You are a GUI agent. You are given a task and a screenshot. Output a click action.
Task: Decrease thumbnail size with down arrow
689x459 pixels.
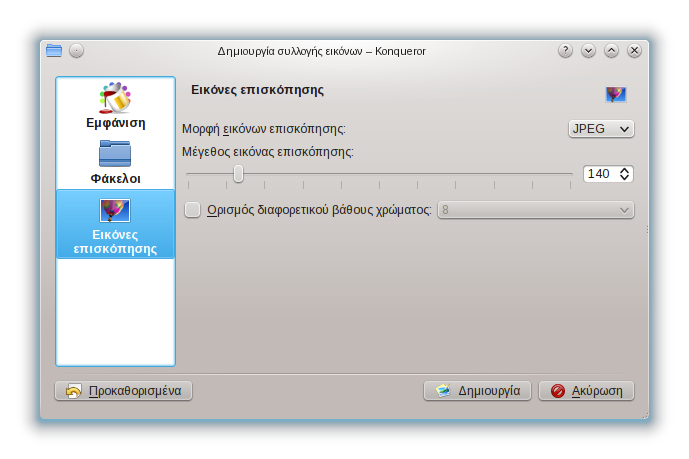click(x=625, y=178)
